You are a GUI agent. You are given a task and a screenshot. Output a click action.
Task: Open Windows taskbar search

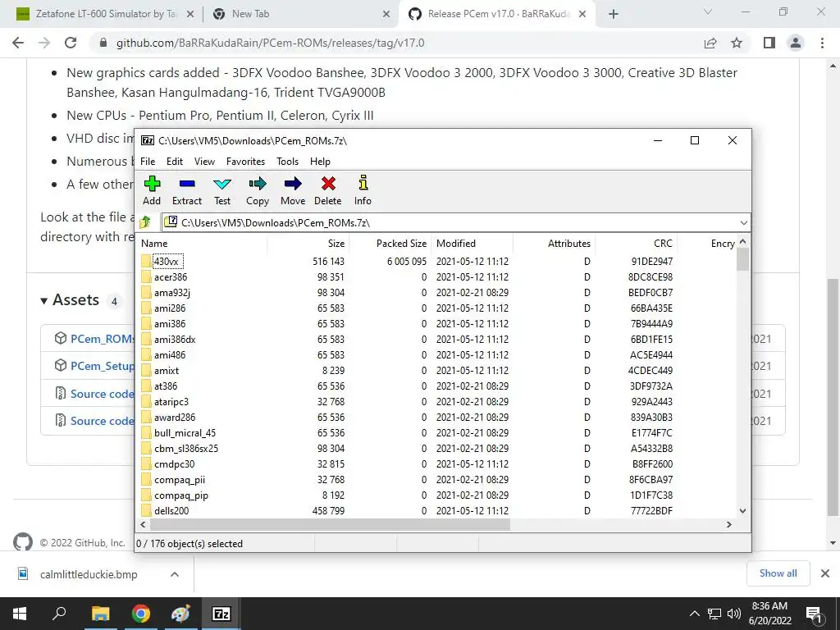coord(59,614)
